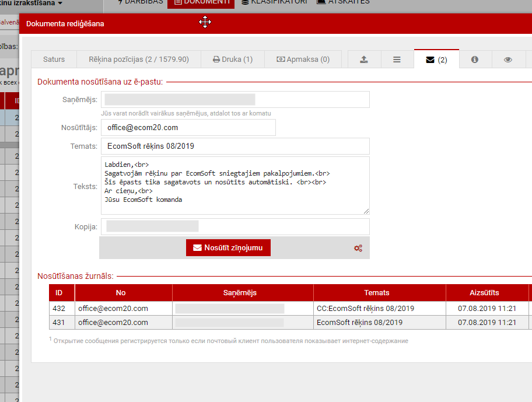
Task: Click the email envelope tab (2)
Action: click(436, 60)
